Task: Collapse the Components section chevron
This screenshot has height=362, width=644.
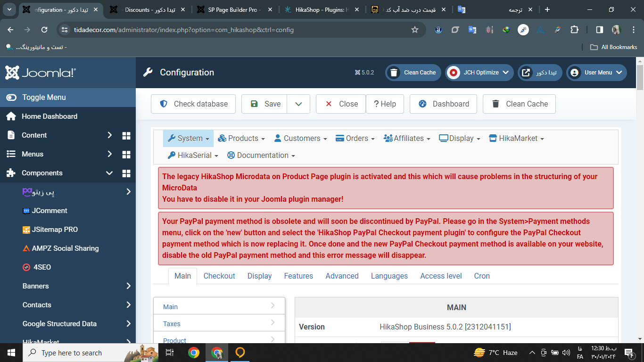Action: click(109, 173)
